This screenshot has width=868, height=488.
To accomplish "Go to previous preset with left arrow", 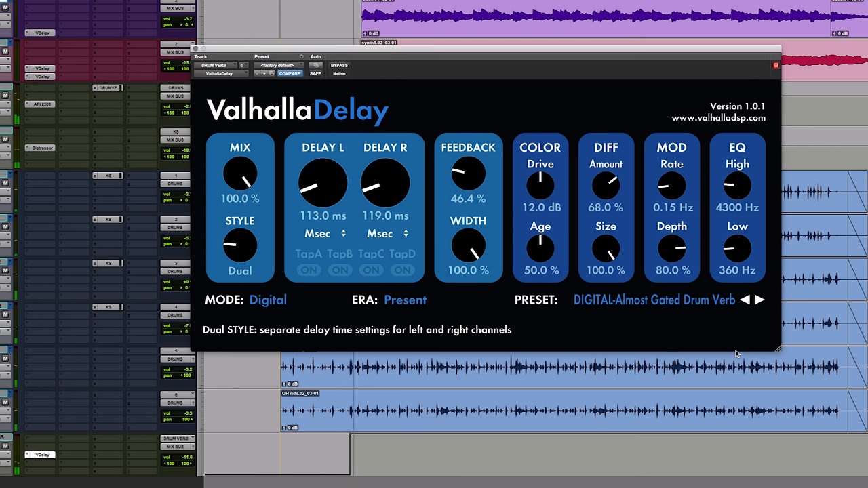I will tap(745, 300).
